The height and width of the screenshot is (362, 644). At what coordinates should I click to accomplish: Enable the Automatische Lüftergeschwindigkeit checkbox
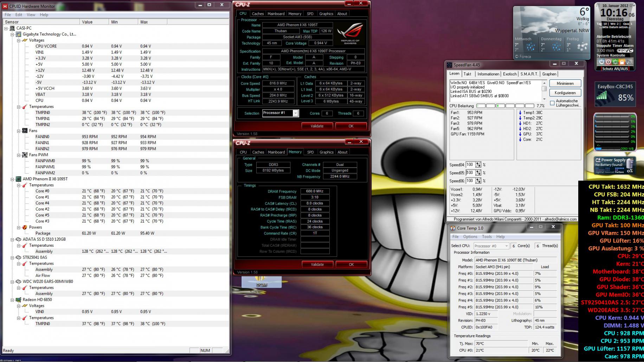click(552, 103)
